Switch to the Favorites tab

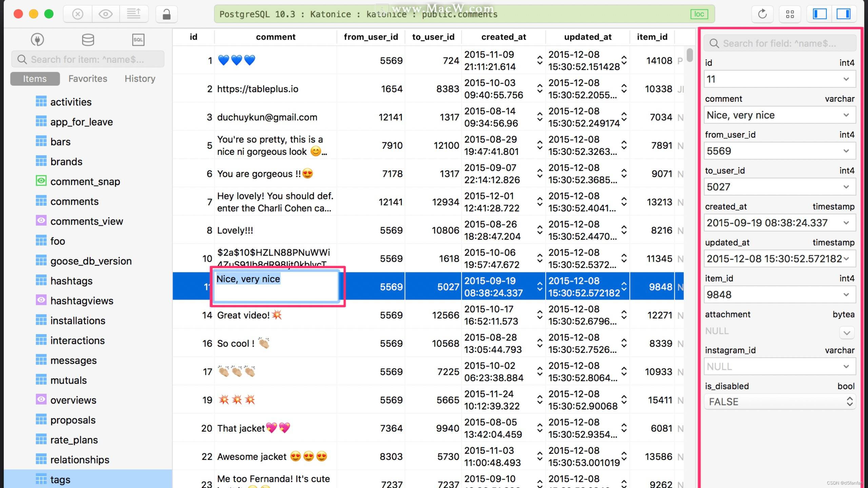[x=87, y=78]
